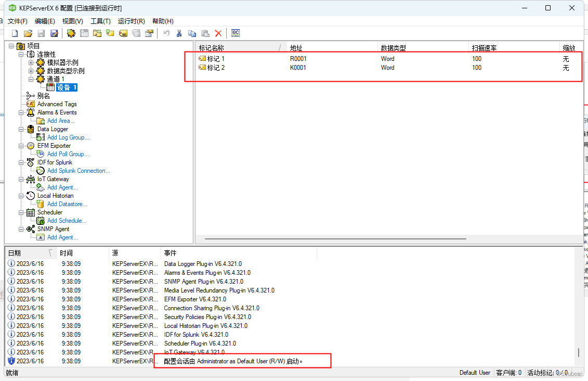Viewport: 588px width, 381px height.
Task: Collapse the 项目 root node
Action: tap(11, 46)
